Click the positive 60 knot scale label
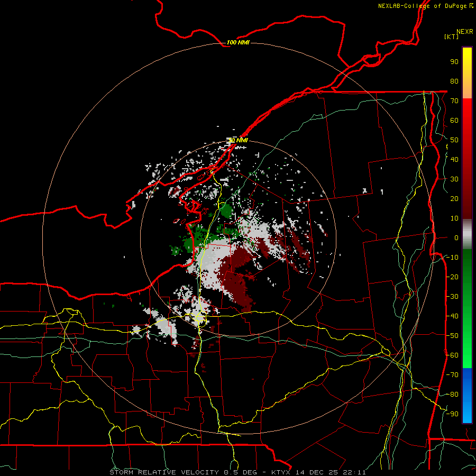 [x=454, y=120]
